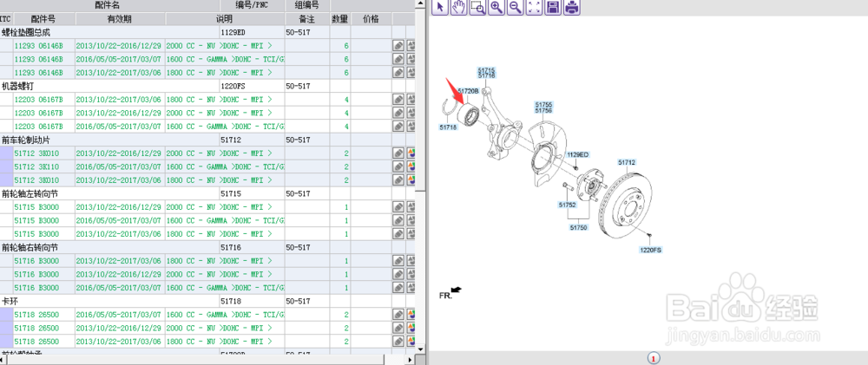Click part number 51712 3K110
This screenshot has width=868, height=365.
click(x=38, y=166)
